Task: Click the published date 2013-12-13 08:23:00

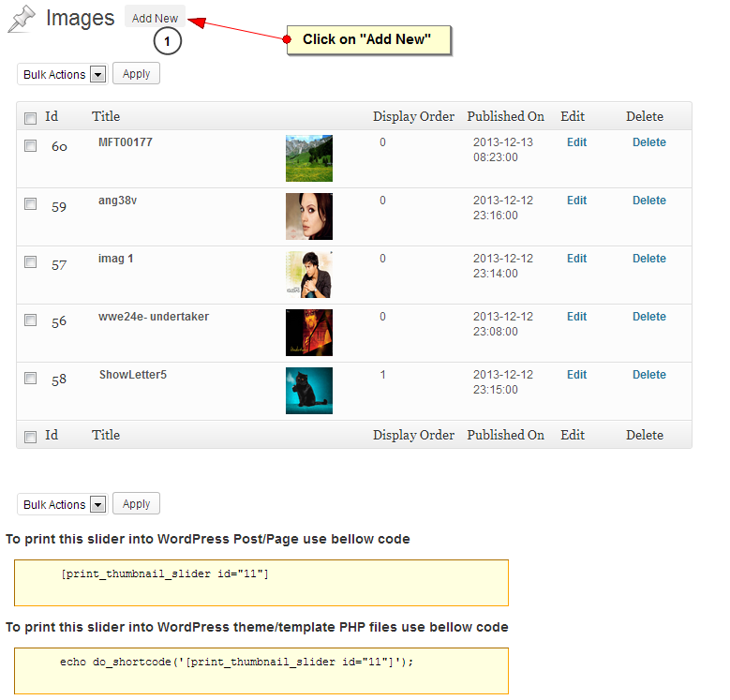Action: 503,150
